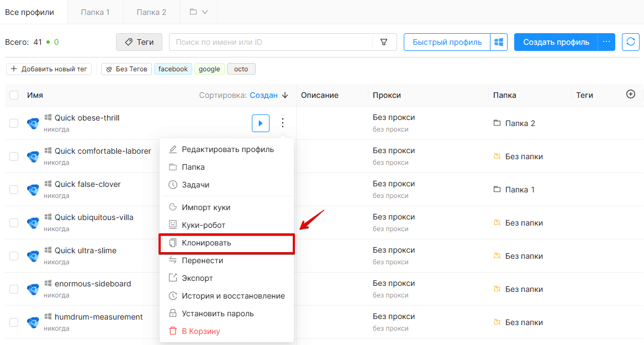
Task: Expand the folder dropdown in the tab bar
Action: pyautogui.click(x=199, y=12)
